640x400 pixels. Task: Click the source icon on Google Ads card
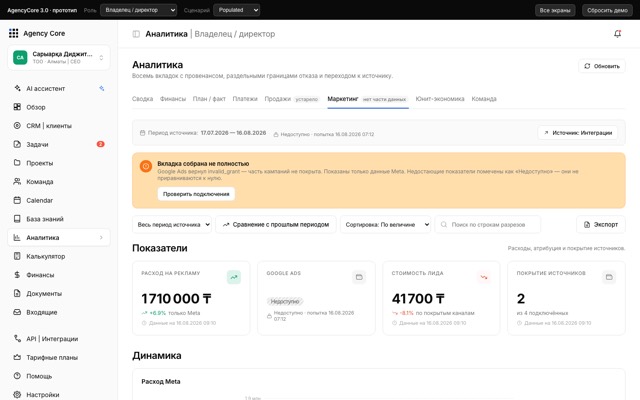[x=359, y=277]
